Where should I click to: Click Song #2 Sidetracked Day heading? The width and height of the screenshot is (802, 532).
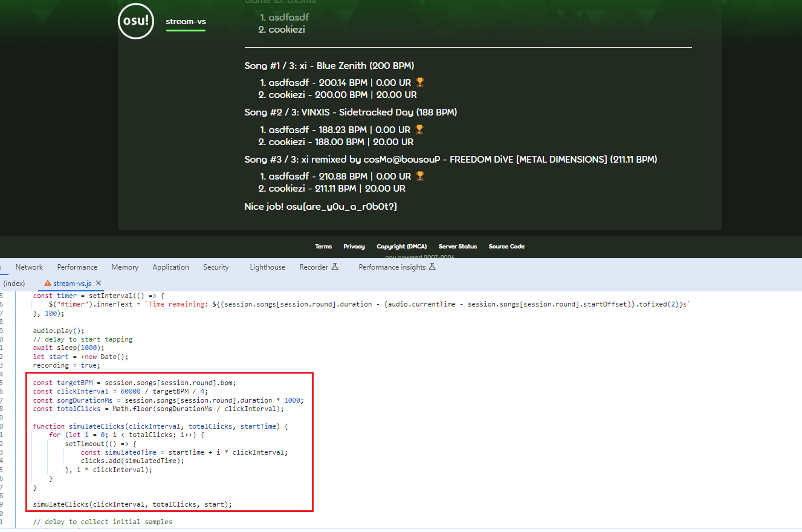(x=351, y=112)
